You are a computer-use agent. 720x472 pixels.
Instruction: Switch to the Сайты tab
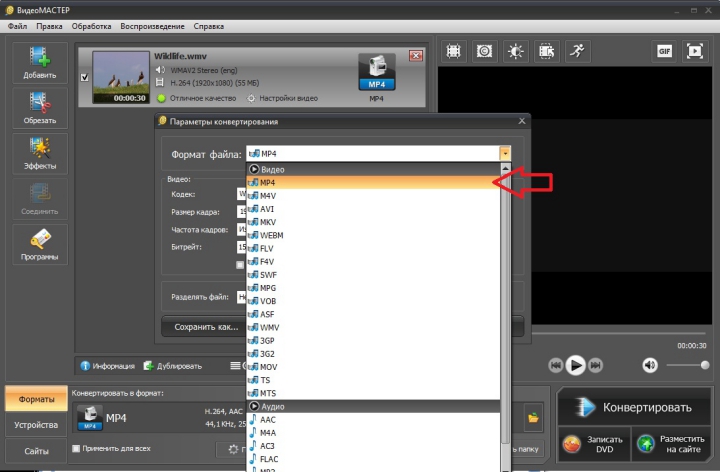36,451
